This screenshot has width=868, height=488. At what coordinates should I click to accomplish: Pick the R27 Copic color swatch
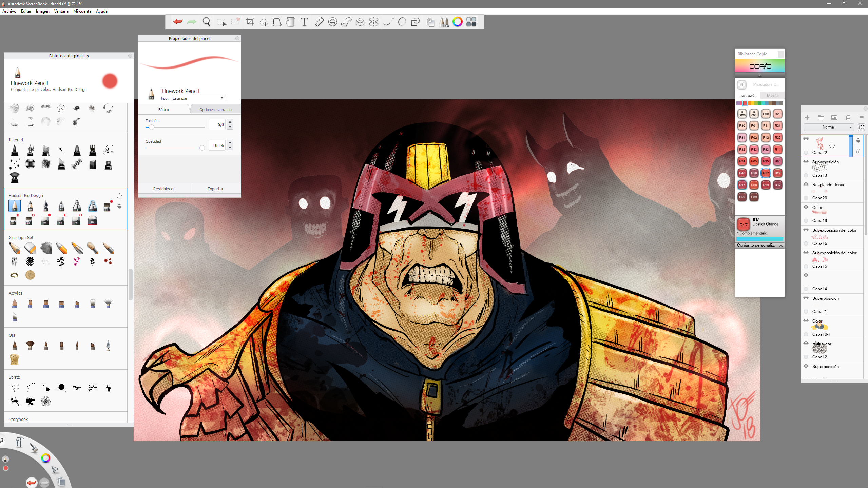click(777, 173)
